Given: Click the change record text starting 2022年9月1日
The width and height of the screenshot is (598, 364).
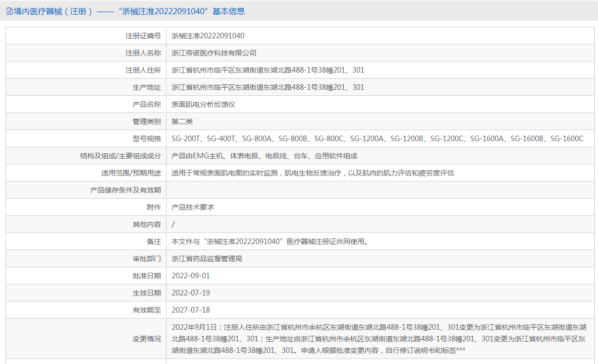Looking at the screenshot, I should tap(379, 339).
